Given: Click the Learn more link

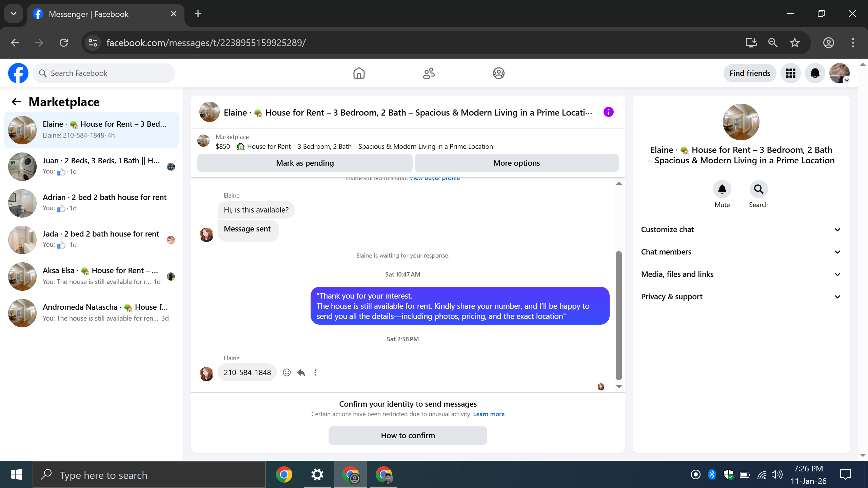Looking at the screenshot, I should coord(489,414).
